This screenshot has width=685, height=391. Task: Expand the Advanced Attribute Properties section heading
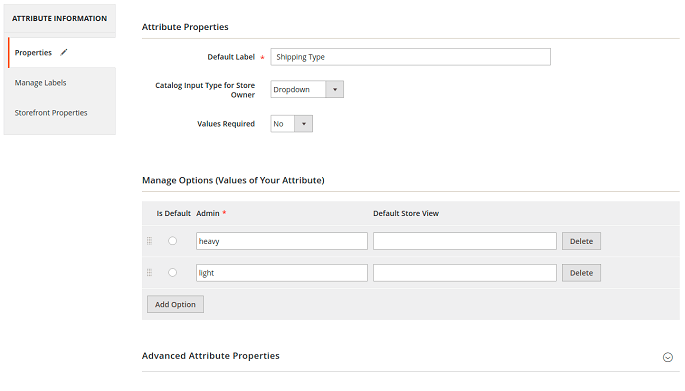[211, 356]
